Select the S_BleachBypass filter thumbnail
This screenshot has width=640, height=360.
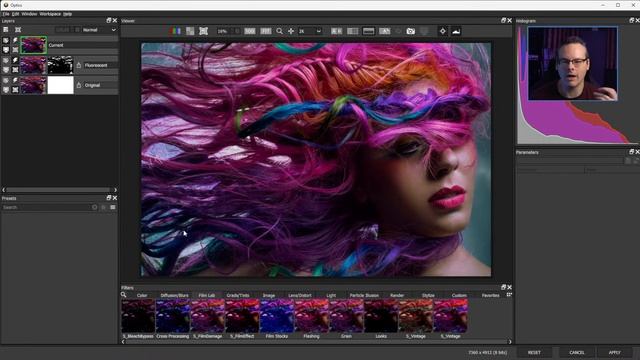[138, 316]
